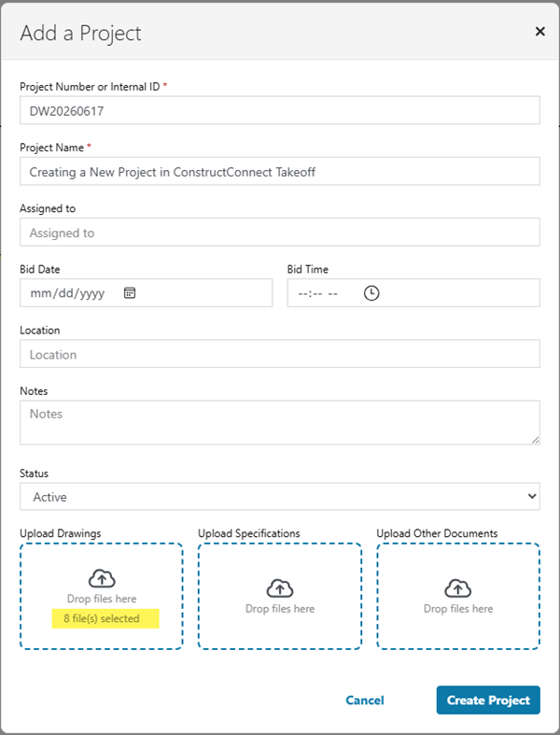Viewport: 560px width, 735px height.
Task: Click 'Drop files here' under Upload Drawings
Action: tap(102, 599)
